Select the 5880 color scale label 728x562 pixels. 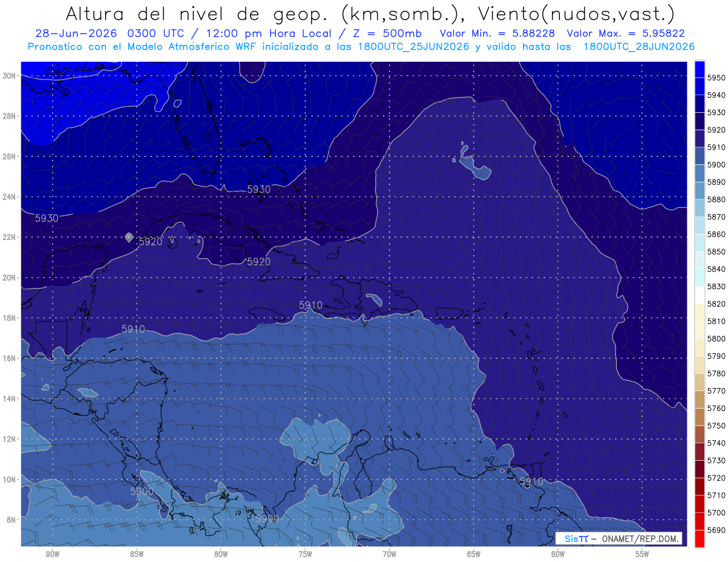coord(716,199)
